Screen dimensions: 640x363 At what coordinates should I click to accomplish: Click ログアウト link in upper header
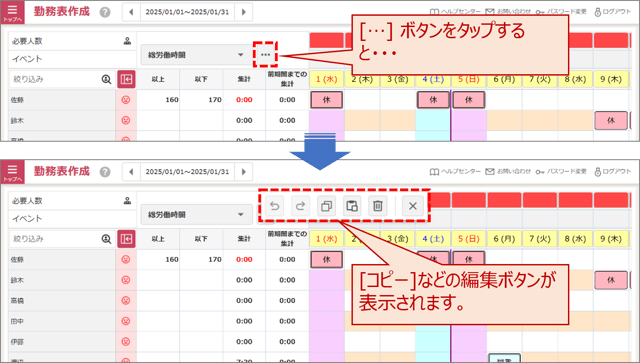click(x=613, y=12)
